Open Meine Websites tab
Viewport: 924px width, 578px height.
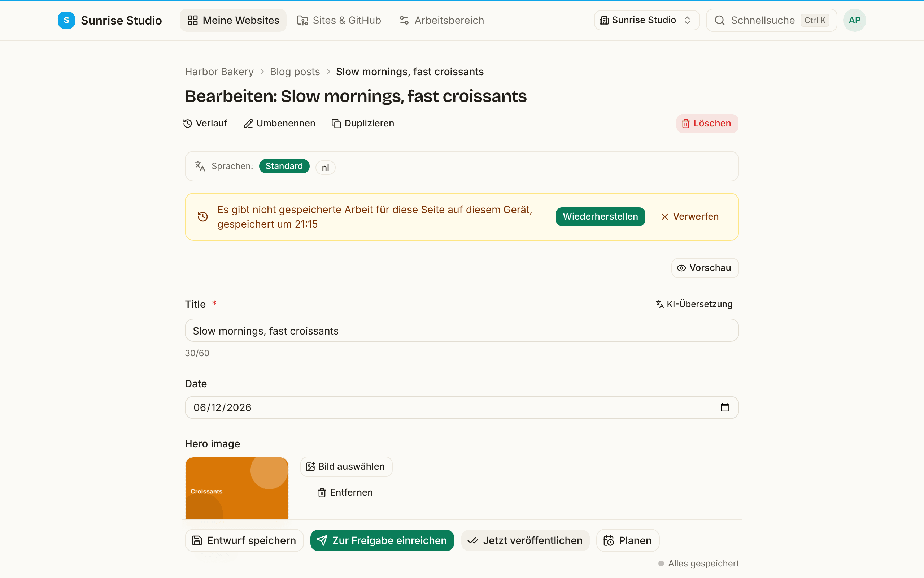pyautogui.click(x=233, y=20)
